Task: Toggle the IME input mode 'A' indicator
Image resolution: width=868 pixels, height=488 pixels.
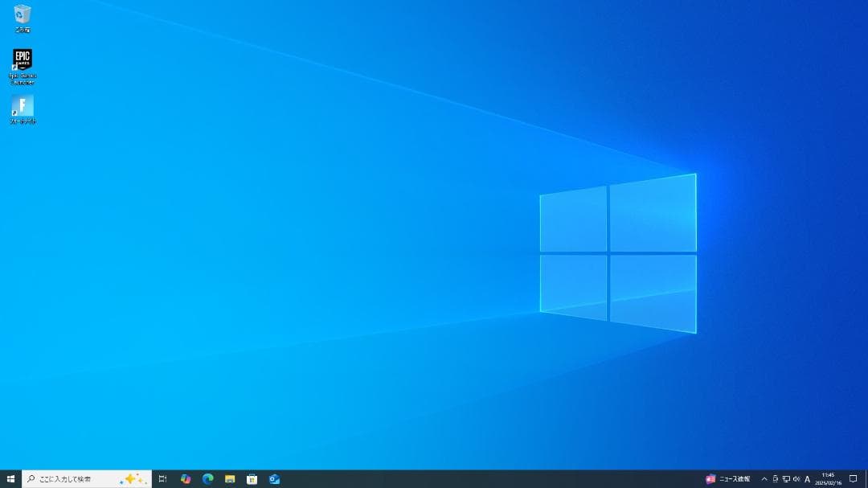Action: point(808,479)
